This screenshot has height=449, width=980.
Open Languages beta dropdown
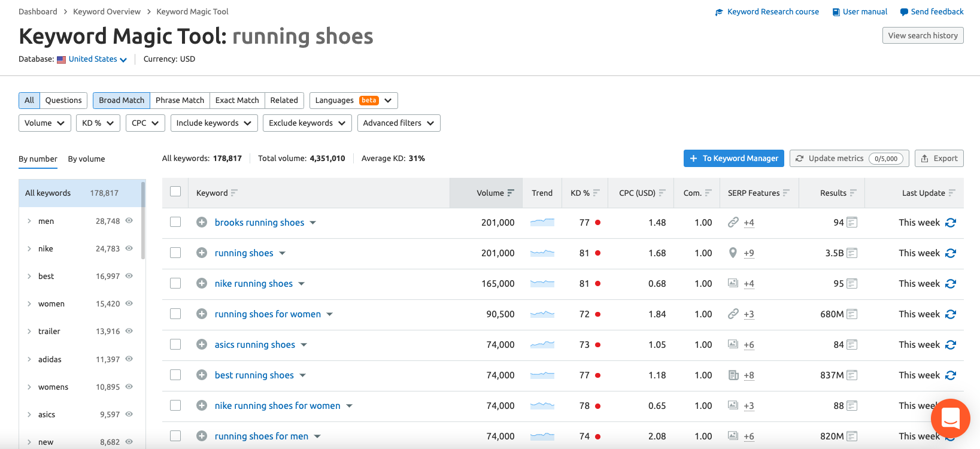point(354,100)
